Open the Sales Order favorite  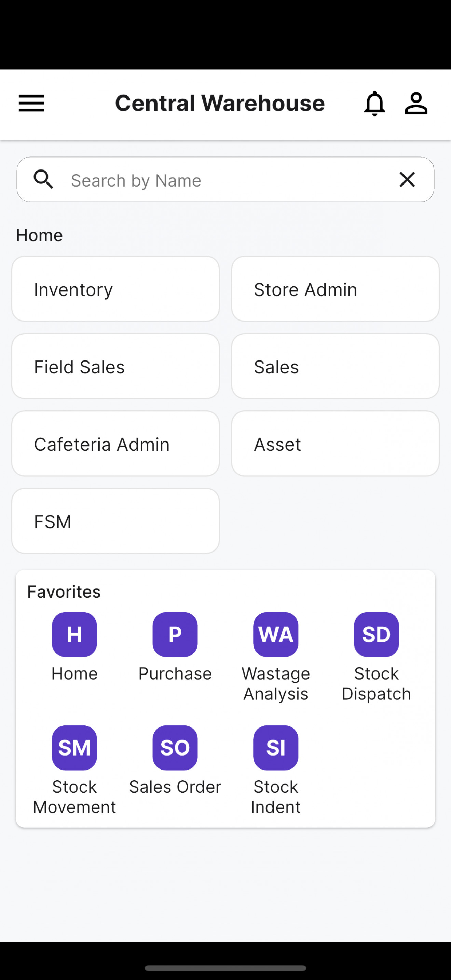click(175, 748)
